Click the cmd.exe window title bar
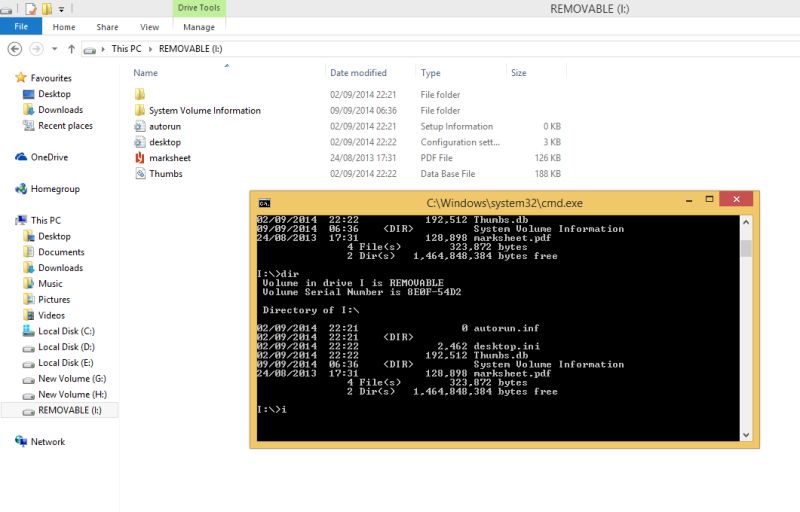This screenshot has width=800, height=512. click(504, 203)
